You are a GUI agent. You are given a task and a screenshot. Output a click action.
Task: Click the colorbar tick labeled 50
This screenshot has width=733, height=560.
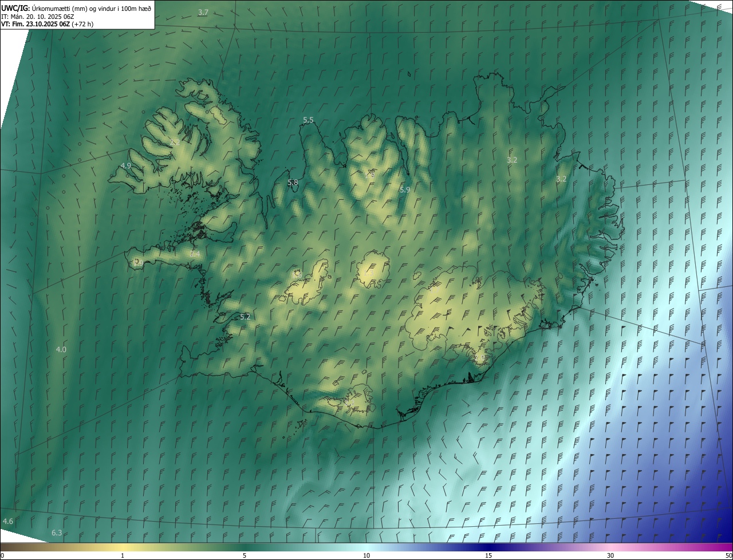pyautogui.click(x=728, y=555)
